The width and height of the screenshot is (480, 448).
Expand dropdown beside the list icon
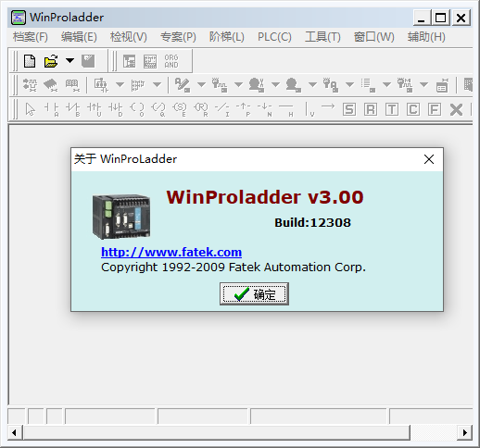(x=386, y=84)
